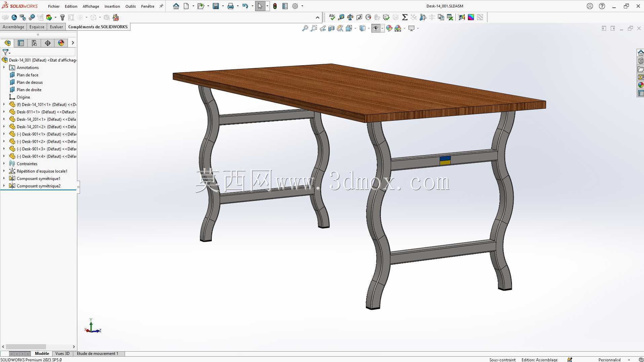Image resolution: width=644 pixels, height=362 pixels.
Task: Select Origine in feature tree
Action: click(23, 97)
